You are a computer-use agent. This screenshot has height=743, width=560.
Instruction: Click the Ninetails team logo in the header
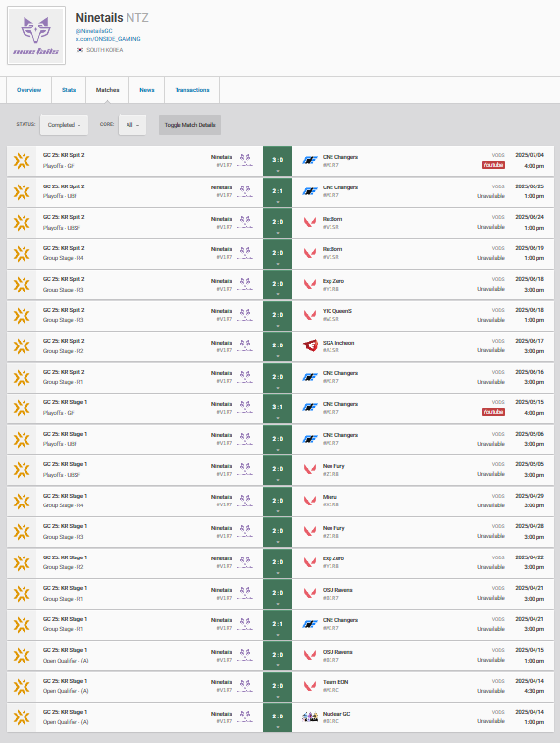click(x=36, y=35)
